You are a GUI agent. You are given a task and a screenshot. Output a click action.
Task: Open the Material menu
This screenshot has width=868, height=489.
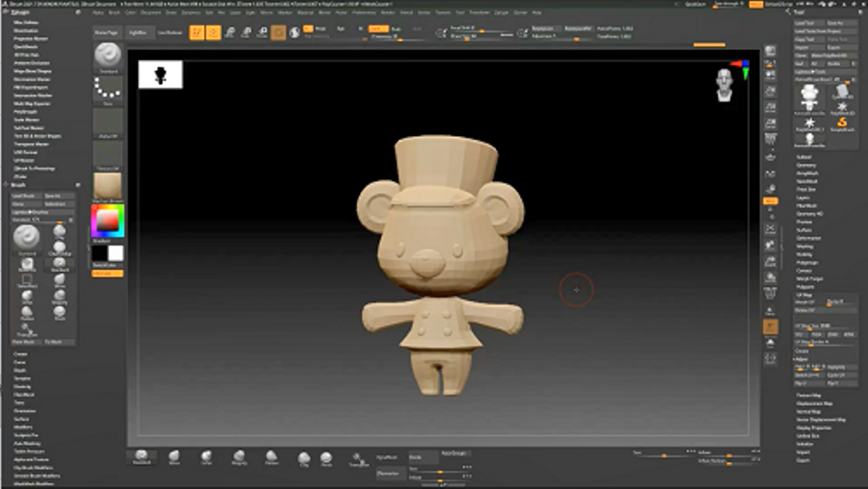click(x=305, y=12)
